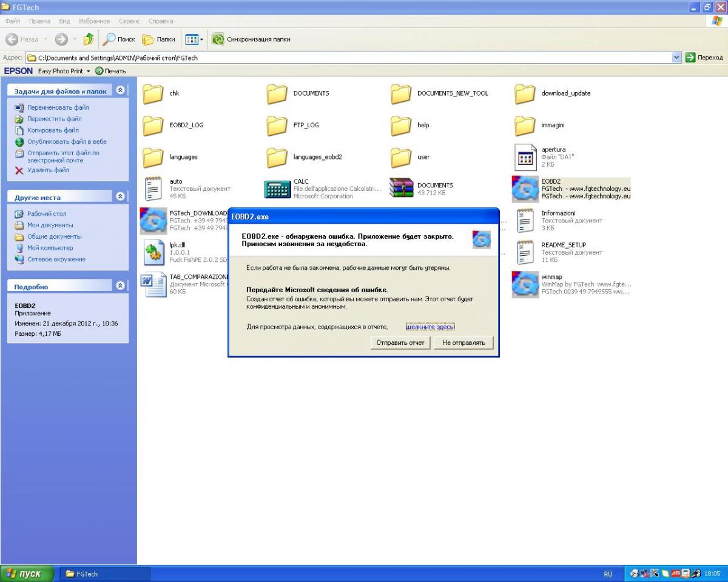Select the lpk.dll file icon
This screenshot has width=728, height=582.
[x=155, y=252]
